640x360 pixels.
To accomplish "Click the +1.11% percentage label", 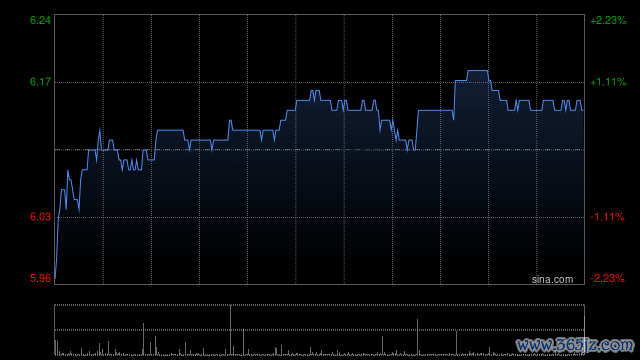I will [x=608, y=82].
